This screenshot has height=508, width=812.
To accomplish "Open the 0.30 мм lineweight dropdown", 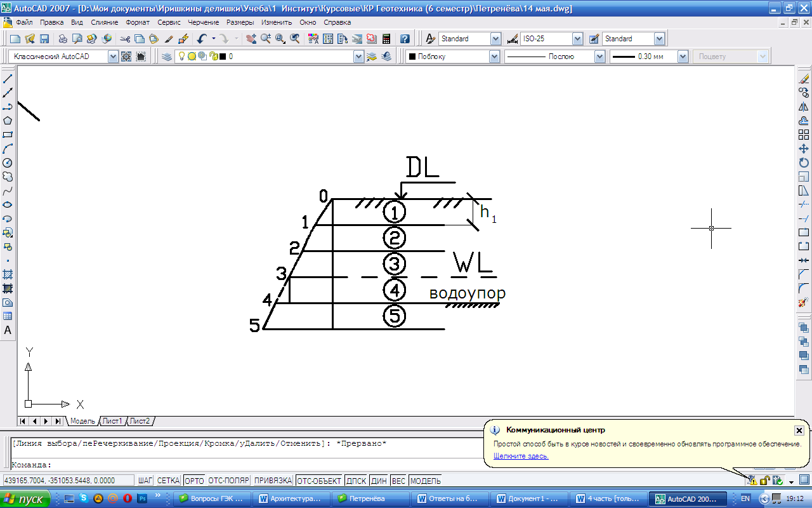I will [x=683, y=57].
